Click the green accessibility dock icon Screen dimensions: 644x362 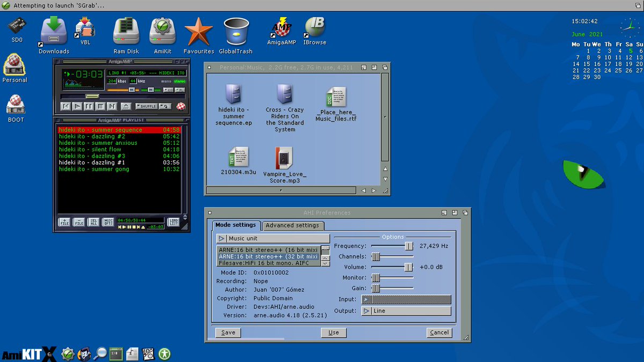164,353
